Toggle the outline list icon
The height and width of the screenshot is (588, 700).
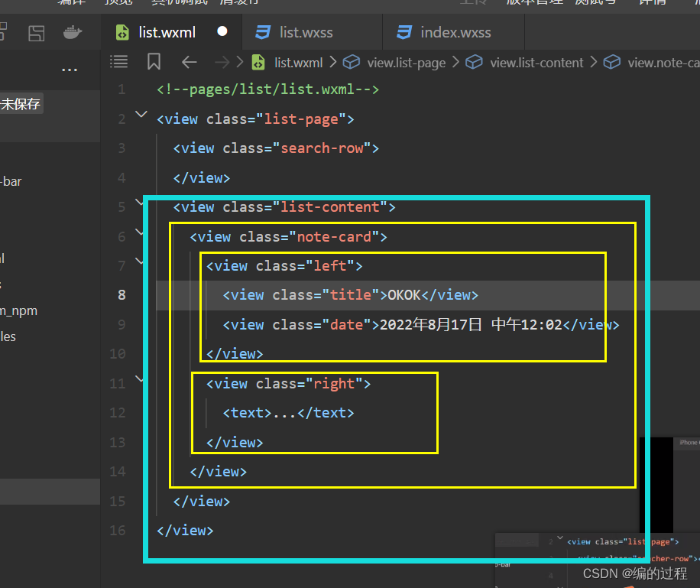click(118, 62)
